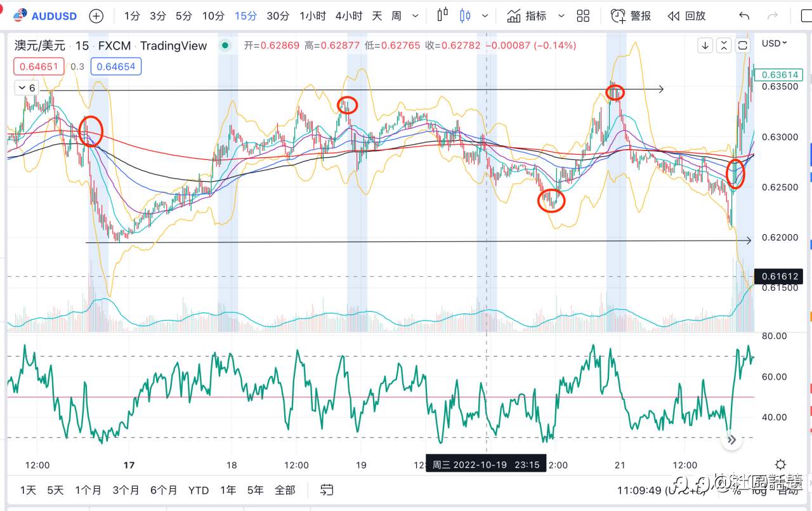
Task: Set range to 3个月
Action: click(x=126, y=490)
